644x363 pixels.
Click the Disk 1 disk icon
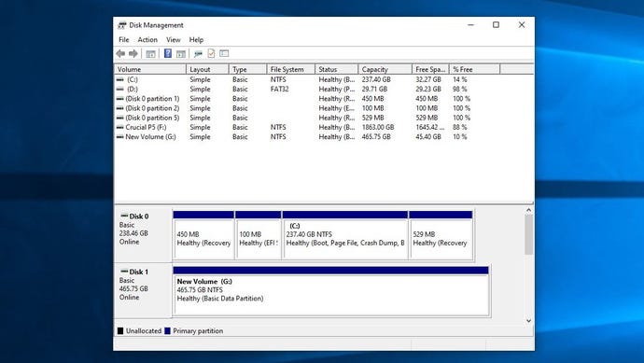pyautogui.click(x=124, y=272)
